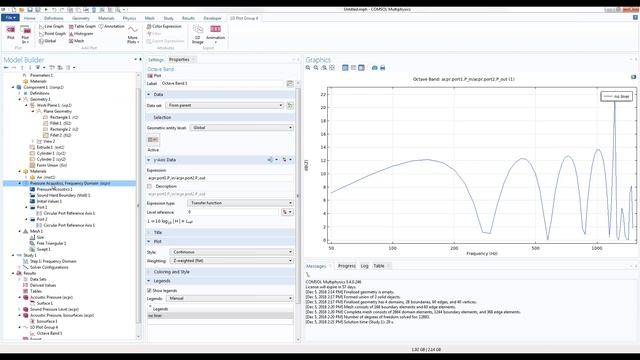Click the icon next to the Label field

point(290,83)
